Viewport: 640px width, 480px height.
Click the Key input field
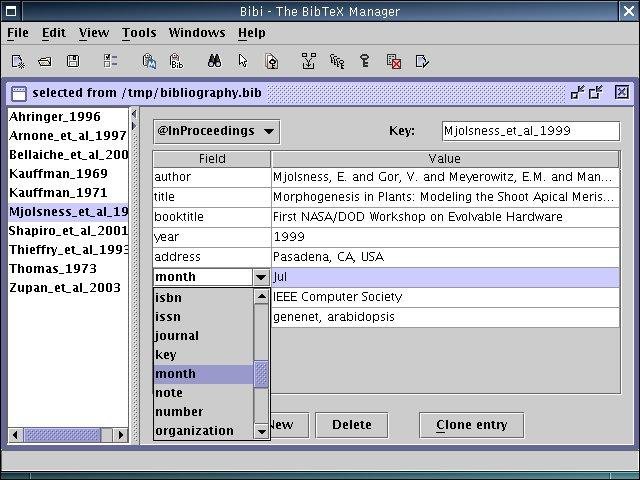pos(529,131)
